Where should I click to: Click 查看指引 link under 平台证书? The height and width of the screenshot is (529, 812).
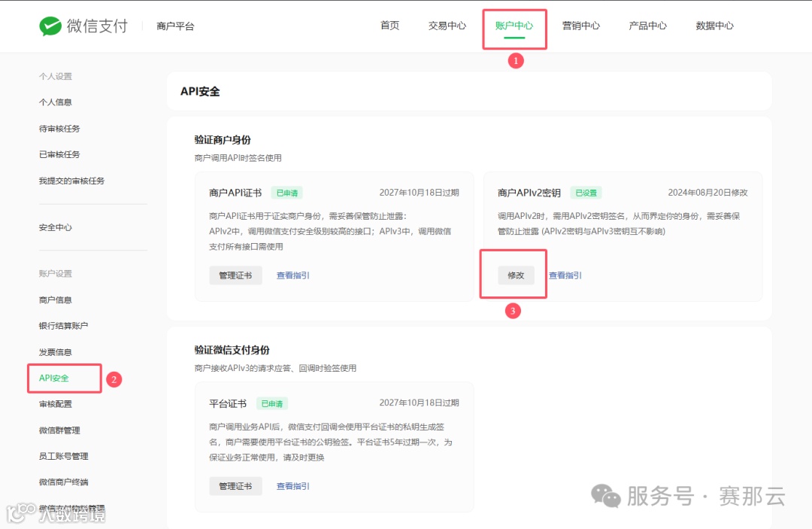pos(292,487)
